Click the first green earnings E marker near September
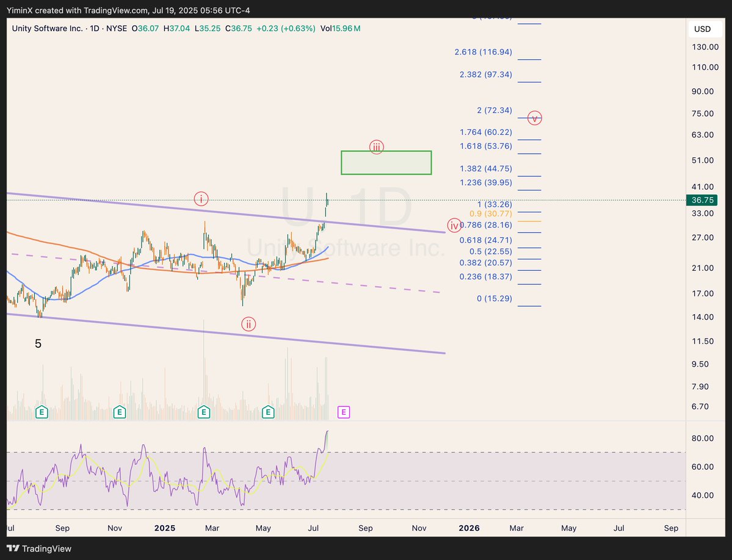This screenshot has height=560, width=732. (42, 412)
